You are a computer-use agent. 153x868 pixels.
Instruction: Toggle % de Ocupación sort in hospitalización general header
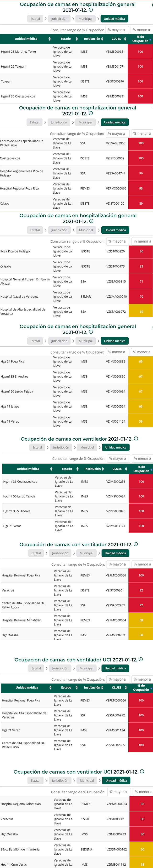pos(150,40)
